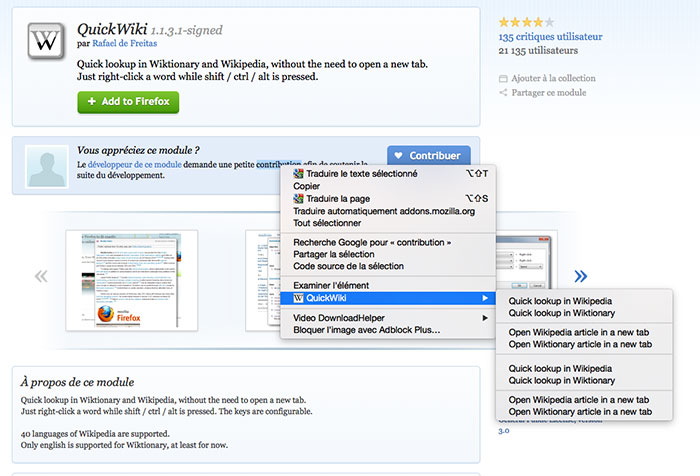
Task: Select last Open Wikipedia article in new tab
Action: pos(584,400)
